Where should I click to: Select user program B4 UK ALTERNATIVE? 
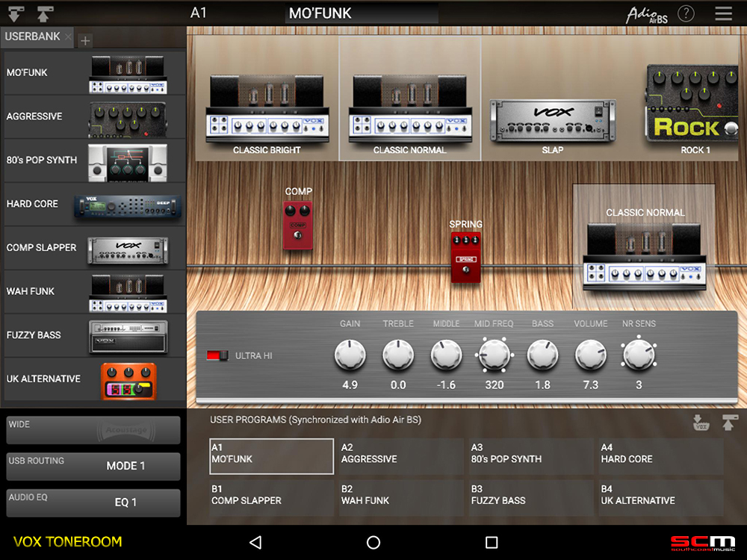[x=661, y=497]
